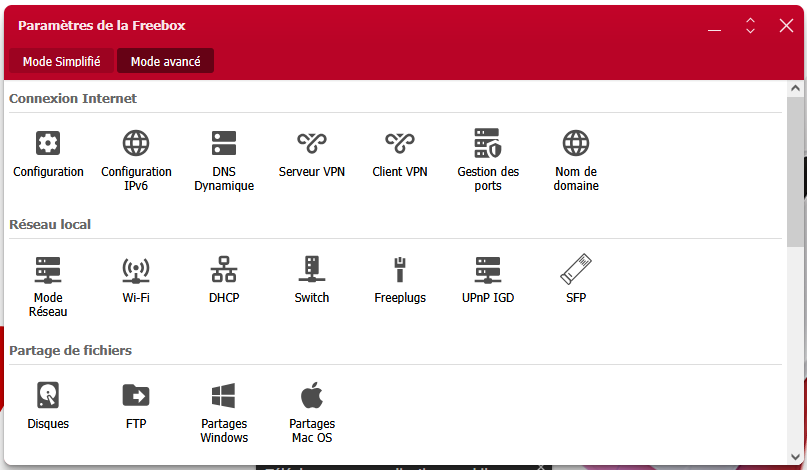Click the vertical scrollbar thumb

click(x=795, y=171)
